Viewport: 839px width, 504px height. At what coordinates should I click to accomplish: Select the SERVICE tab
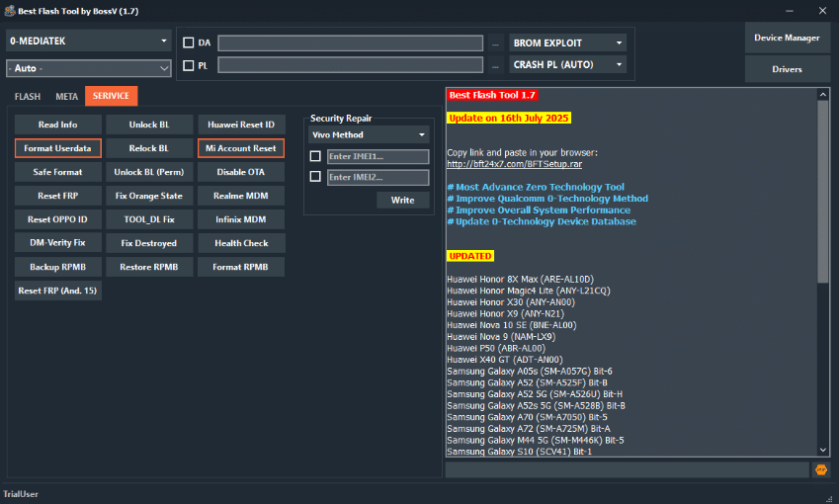point(111,96)
